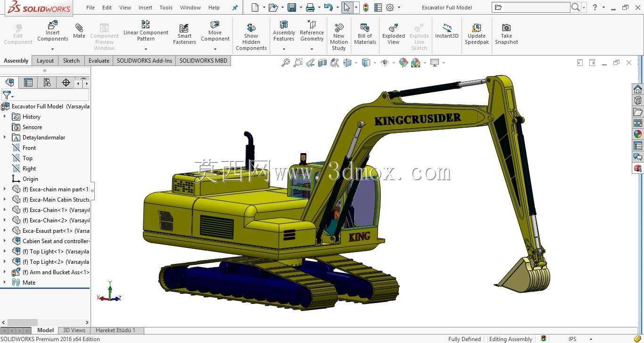The width and height of the screenshot is (644, 343).
Task: Open the IPS unit system menu
Action: click(x=580, y=339)
